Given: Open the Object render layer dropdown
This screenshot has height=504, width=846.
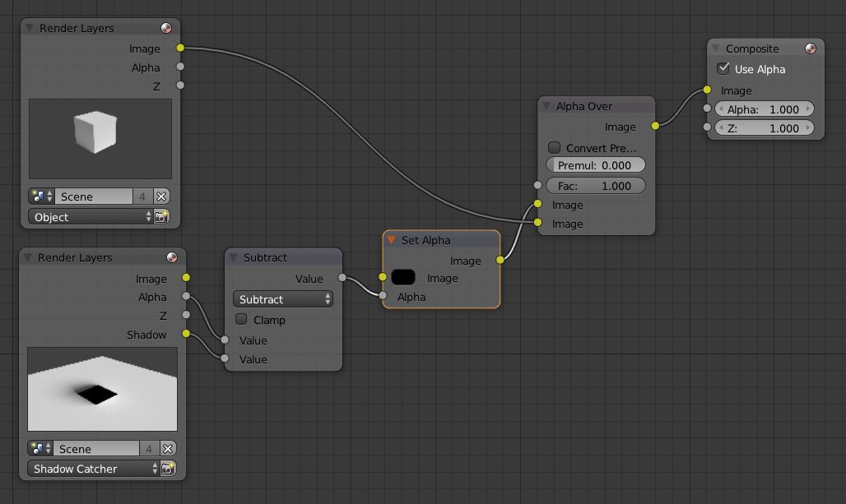Looking at the screenshot, I should [x=89, y=217].
